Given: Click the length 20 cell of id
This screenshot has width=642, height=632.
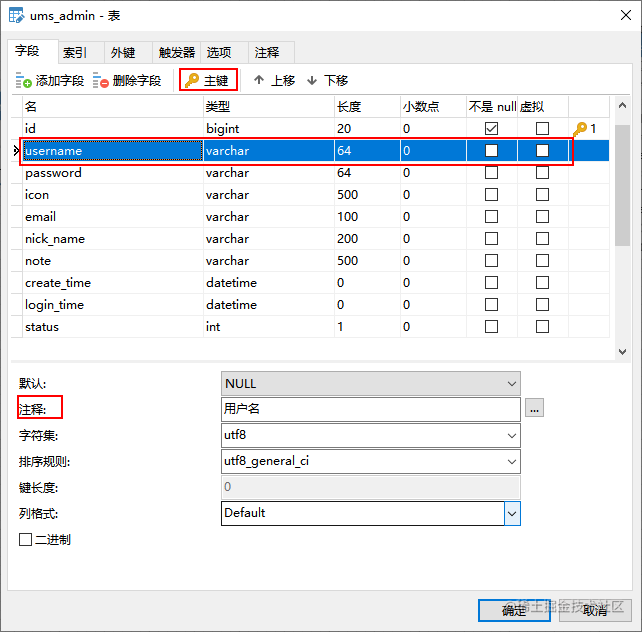Looking at the screenshot, I should (368, 129).
